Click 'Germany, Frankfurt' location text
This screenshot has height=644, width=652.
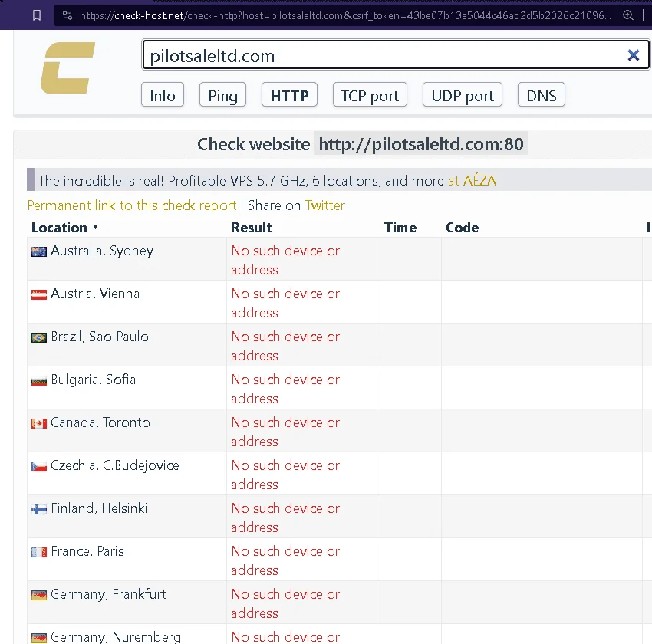pos(108,595)
